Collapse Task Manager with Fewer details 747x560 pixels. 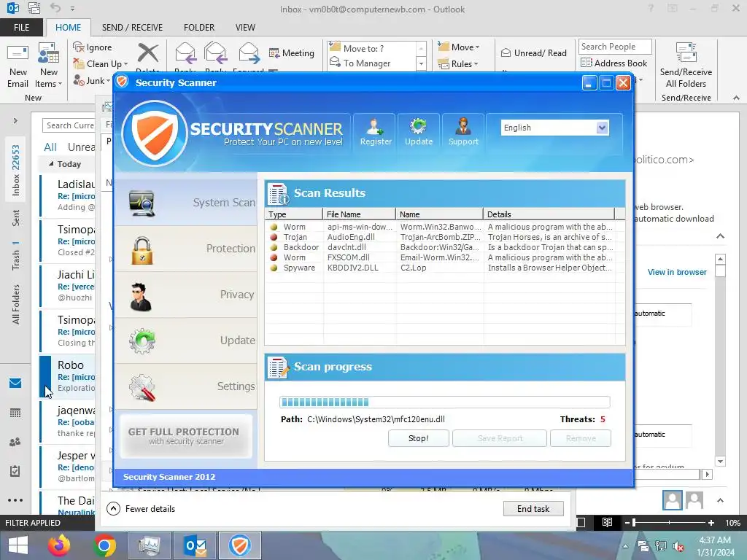tap(141, 508)
